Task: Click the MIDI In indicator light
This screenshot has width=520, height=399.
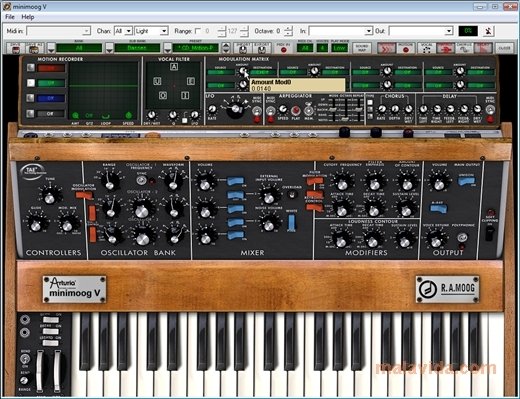Action: click(x=283, y=50)
